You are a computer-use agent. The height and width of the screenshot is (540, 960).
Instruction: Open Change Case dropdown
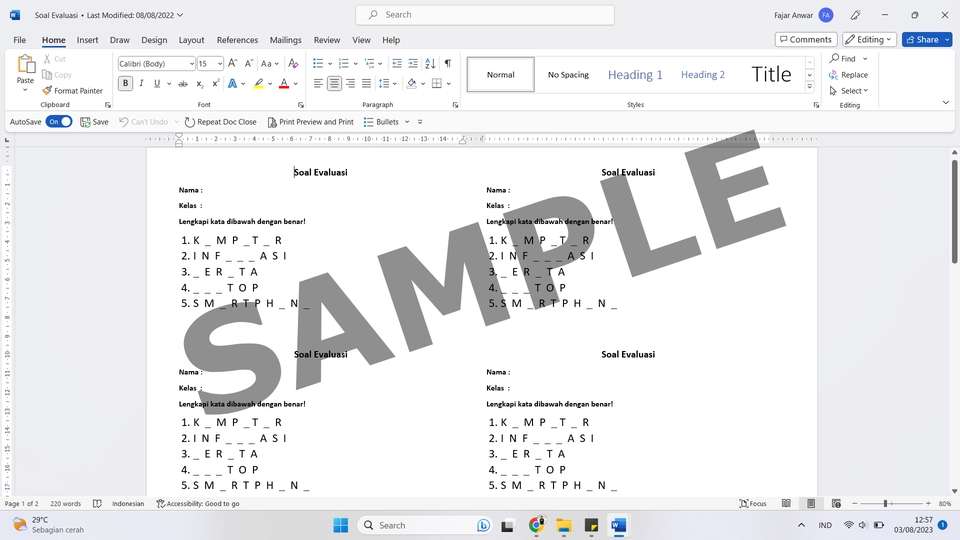pyautogui.click(x=269, y=64)
